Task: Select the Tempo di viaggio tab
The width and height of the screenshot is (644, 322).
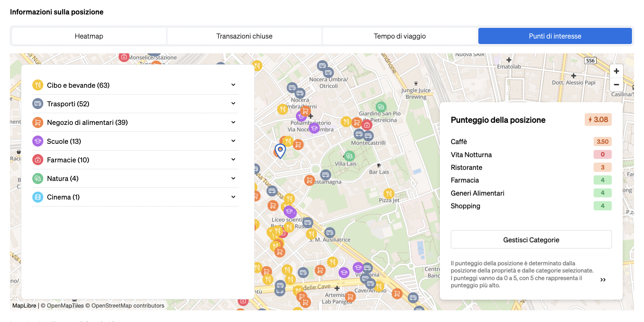Action: click(x=400, y=36)
